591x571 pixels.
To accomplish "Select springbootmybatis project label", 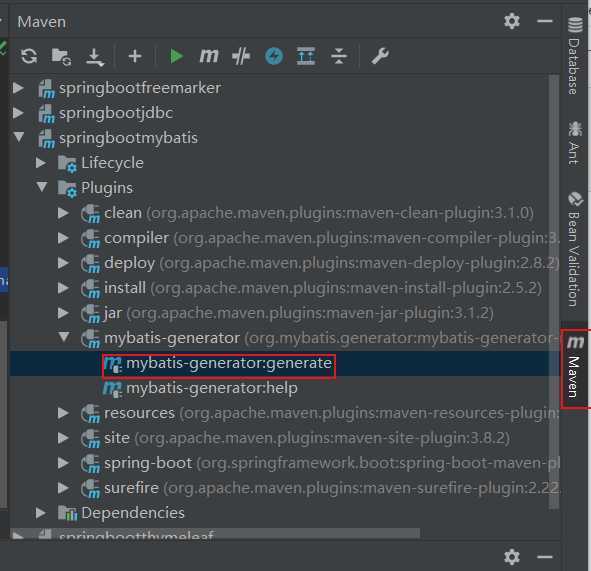I will pos(128,138).
